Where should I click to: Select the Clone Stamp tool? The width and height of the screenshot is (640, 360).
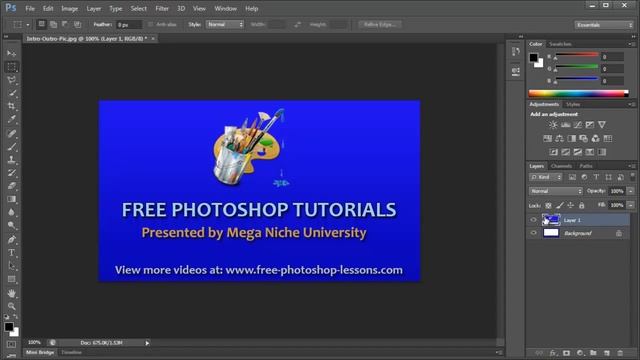point(11,160)
